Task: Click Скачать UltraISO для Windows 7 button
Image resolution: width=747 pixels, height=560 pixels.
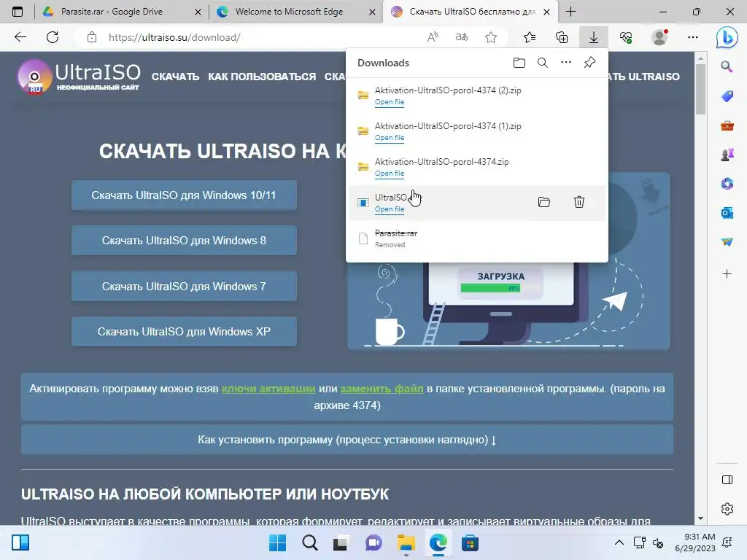Action: [x=184, y=286]
